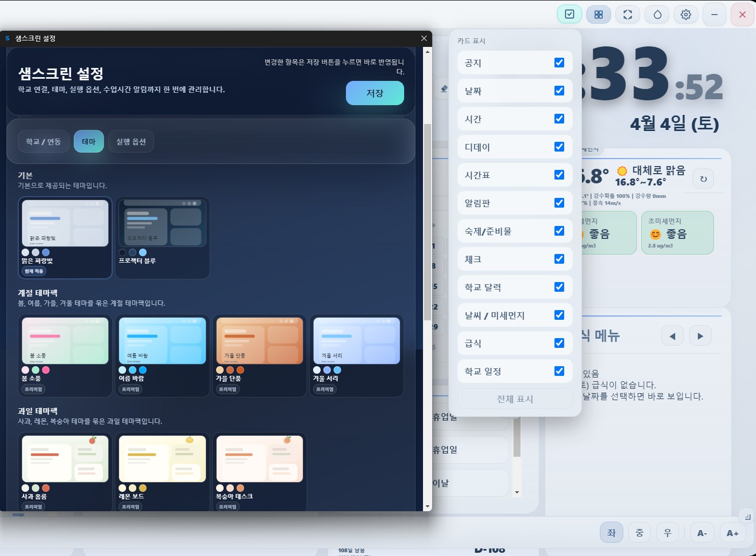Select the 가을 단풍 theme thumbnail

click(260, 341)
